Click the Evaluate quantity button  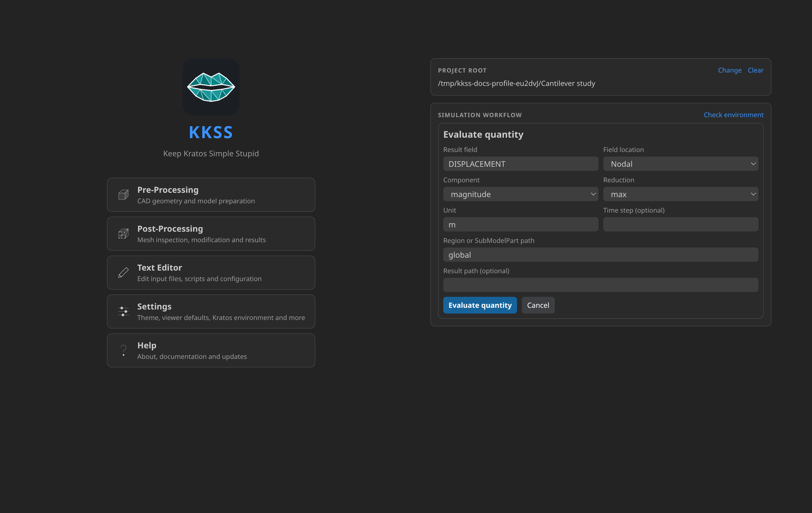[x=480, y=305]
